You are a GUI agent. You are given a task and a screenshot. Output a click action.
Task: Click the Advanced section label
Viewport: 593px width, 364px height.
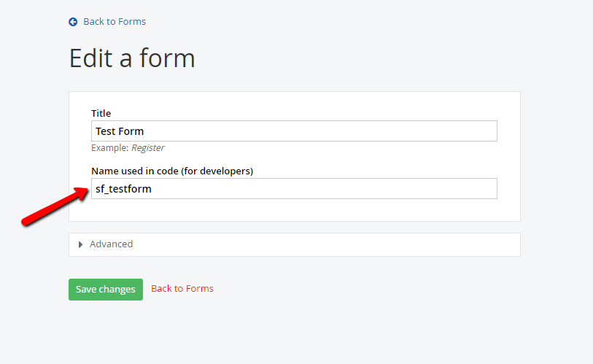pyautogui.click(x=111, y=244)
